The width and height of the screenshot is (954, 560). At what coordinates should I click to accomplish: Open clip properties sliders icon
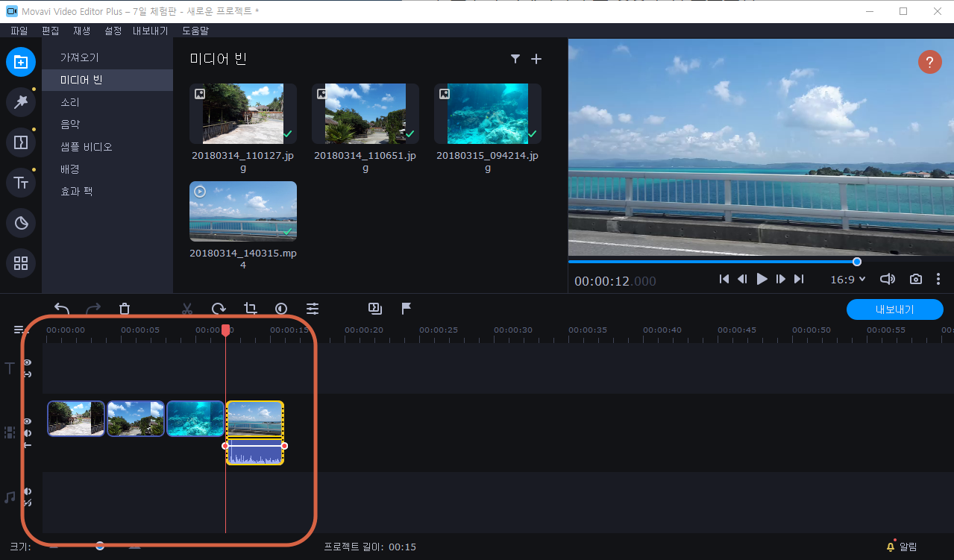[313, 309]
